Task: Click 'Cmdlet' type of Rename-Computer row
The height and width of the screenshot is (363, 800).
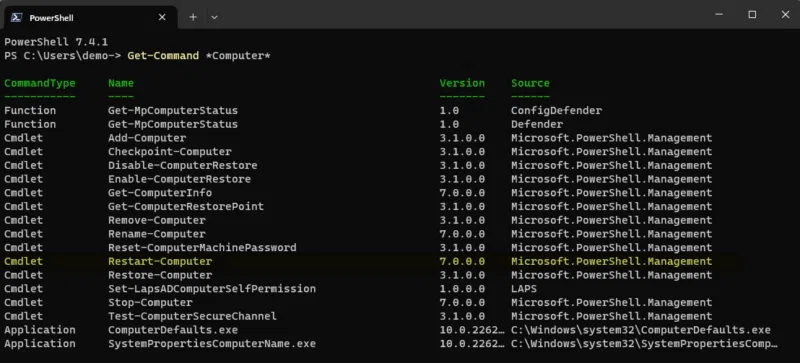Action: 23,234
